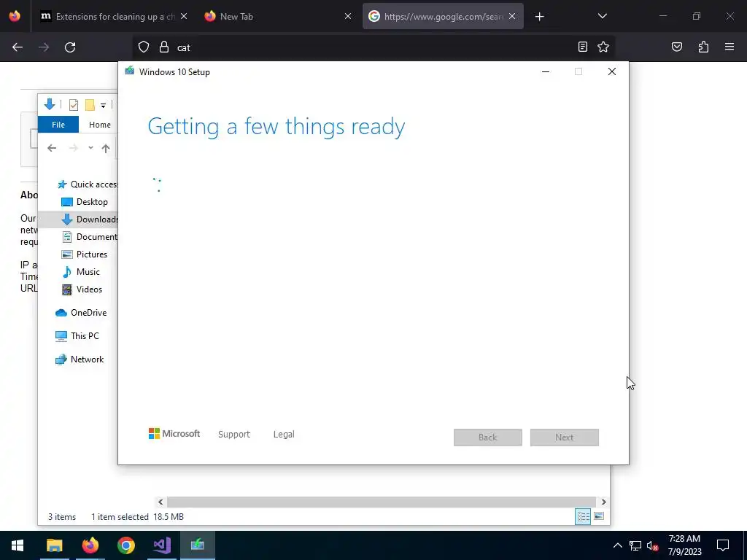
Task: Close the google.com search tab
Action: point(512,16)
